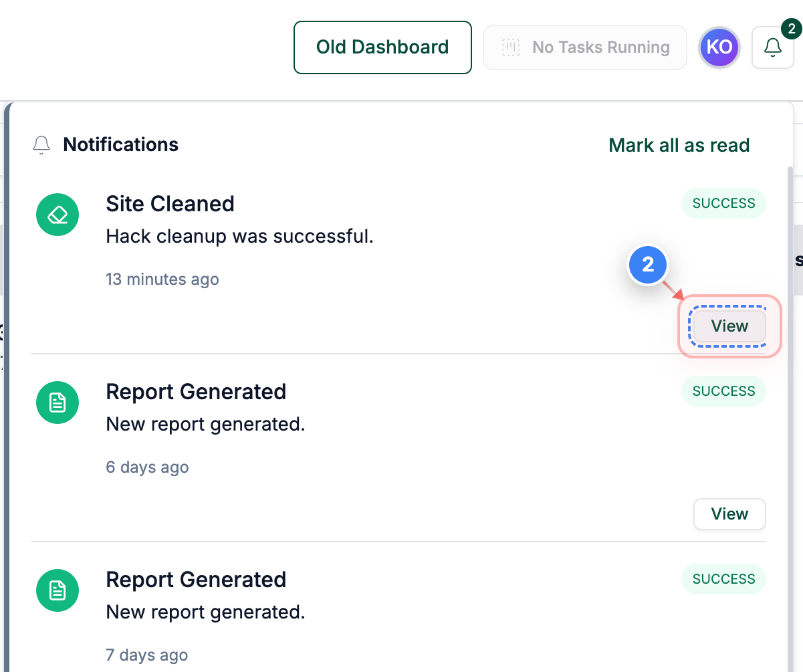This screenshot has width=803, height=672.
Task: Open the Old Dashboard
Action: 382,47
